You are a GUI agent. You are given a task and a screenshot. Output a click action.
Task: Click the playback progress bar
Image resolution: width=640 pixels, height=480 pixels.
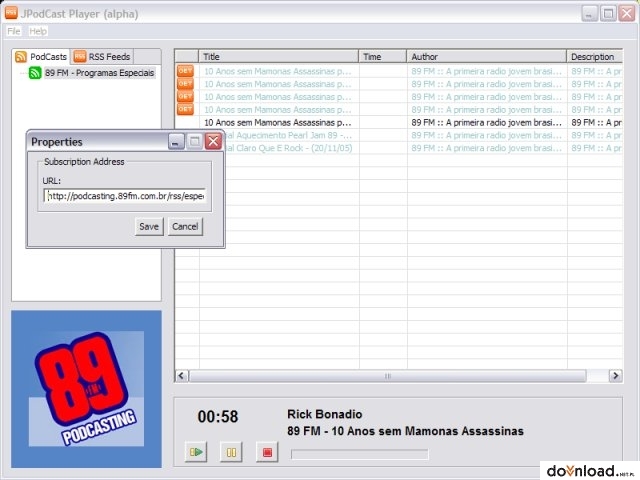pyautogui.click(x=360, y=454)
